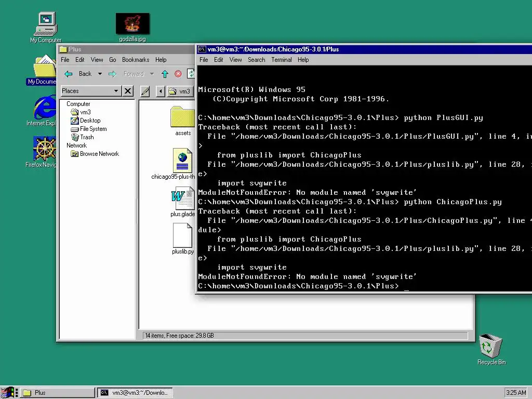Click the vm3 path bar button
The height and width of the screenshot is (399, 532).
point(180,91)
